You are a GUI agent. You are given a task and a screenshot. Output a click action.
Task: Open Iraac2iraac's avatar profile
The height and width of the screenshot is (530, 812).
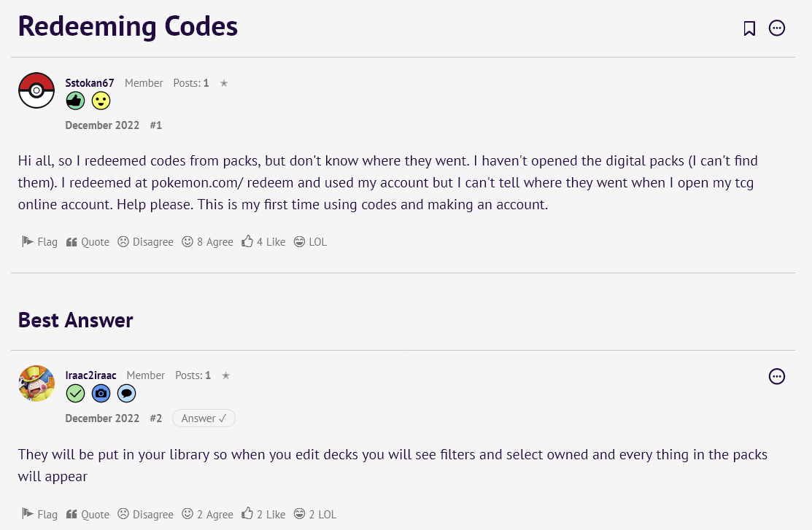tap(36, 383)
